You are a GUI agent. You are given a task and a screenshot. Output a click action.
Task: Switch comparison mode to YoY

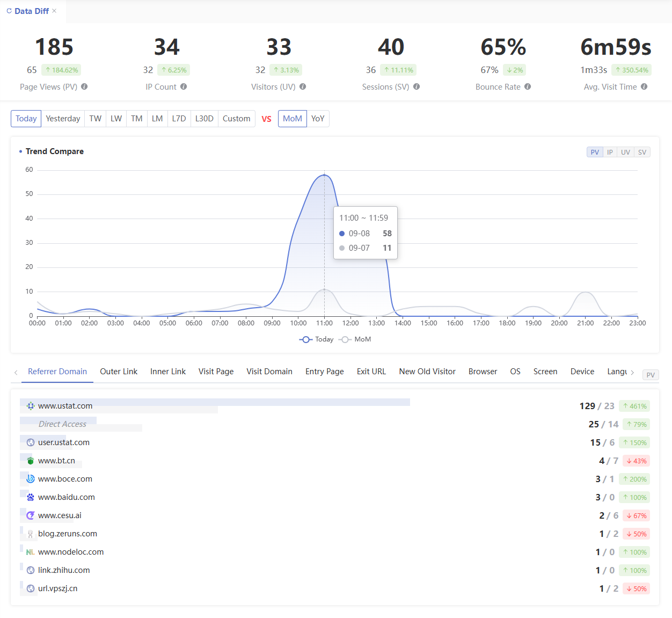pyautogui.click(x=318, y=119)
